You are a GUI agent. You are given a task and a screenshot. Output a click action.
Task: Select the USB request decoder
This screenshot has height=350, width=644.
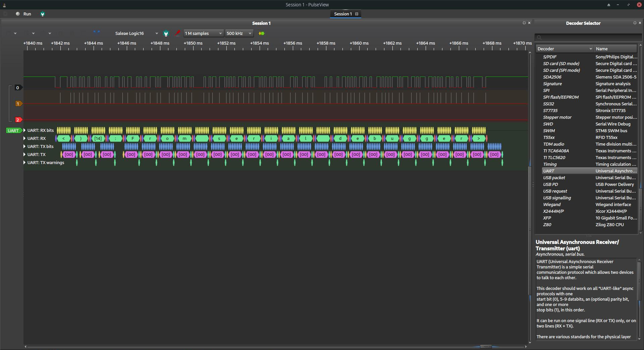pos(589,191)
